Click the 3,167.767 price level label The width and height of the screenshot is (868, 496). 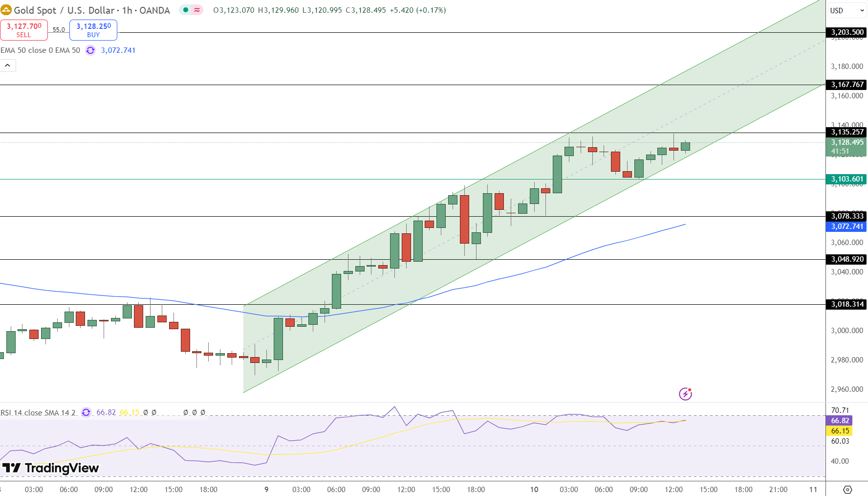click(x=846, y=85)
